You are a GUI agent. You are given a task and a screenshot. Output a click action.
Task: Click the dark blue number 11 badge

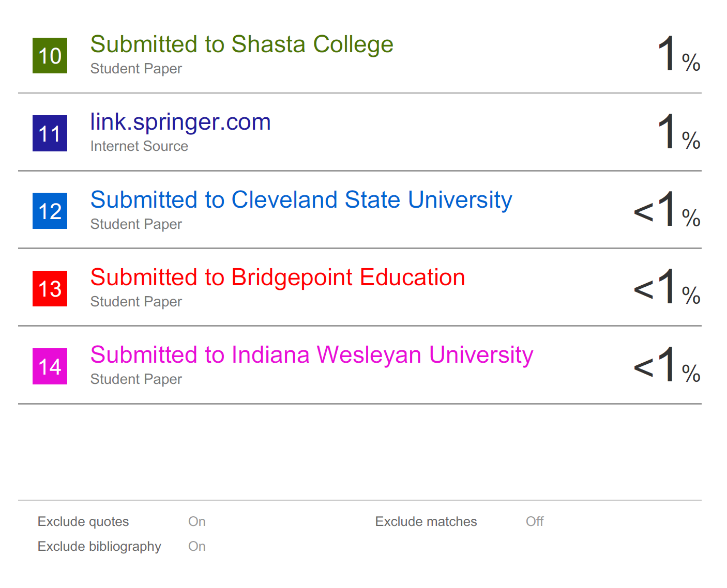click(50, 133)
